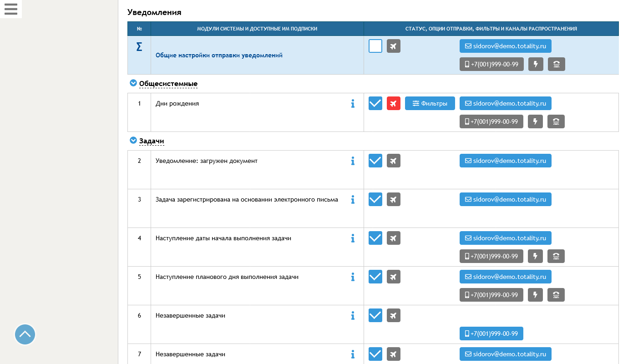Image resolution: width=628 pixels, height=364 pixels.
Task: Select Наступление планового дня выполнения задачи label
Action: 227,277
